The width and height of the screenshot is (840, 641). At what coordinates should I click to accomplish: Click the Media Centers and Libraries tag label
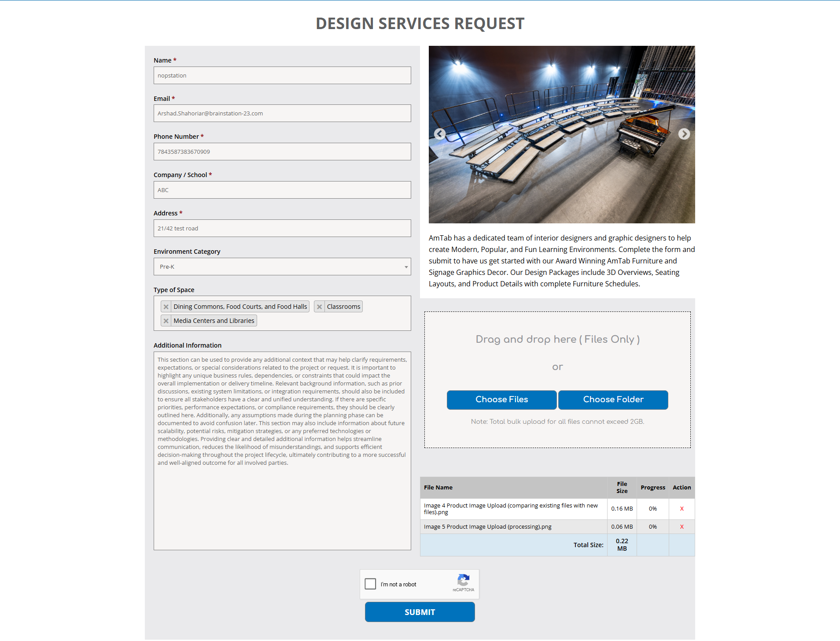[214, 321]
